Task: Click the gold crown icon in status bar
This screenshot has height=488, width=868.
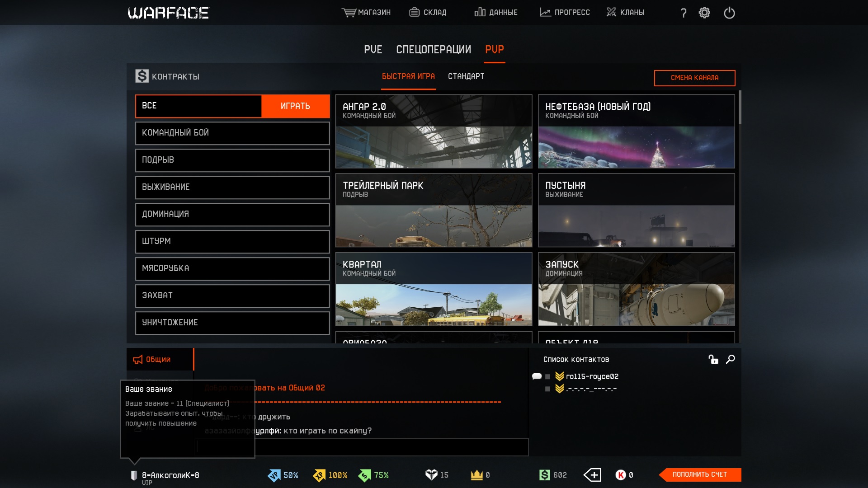Action: (x=476, y=475)
